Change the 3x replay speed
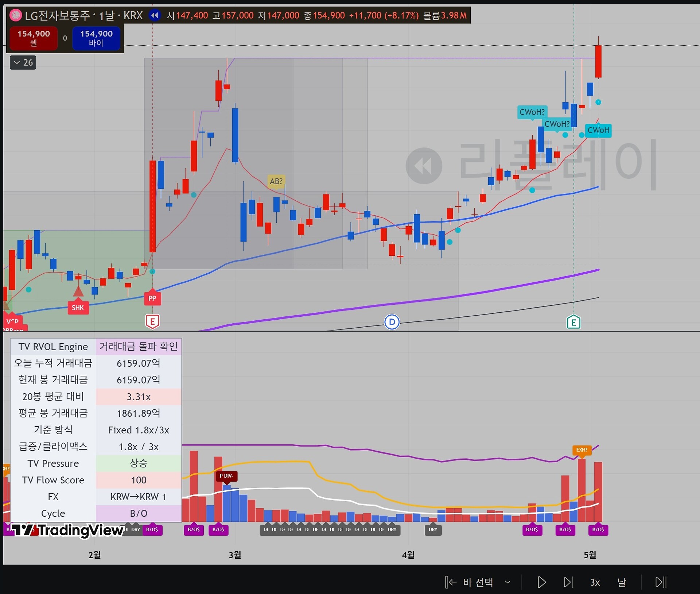700x594 pixels. tap(595, 582)
